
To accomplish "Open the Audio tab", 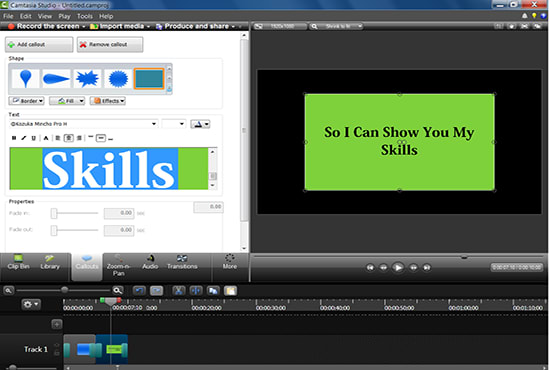I will point(150,262).
